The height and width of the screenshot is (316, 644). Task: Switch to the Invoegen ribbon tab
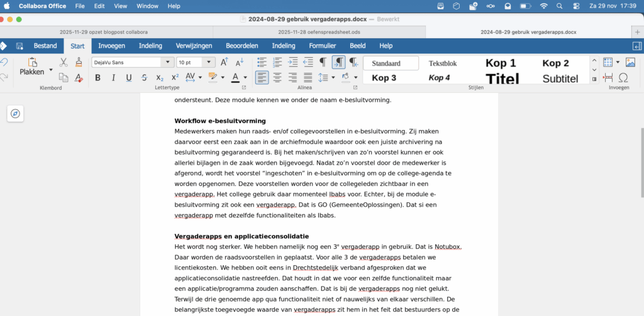(111, 46)
